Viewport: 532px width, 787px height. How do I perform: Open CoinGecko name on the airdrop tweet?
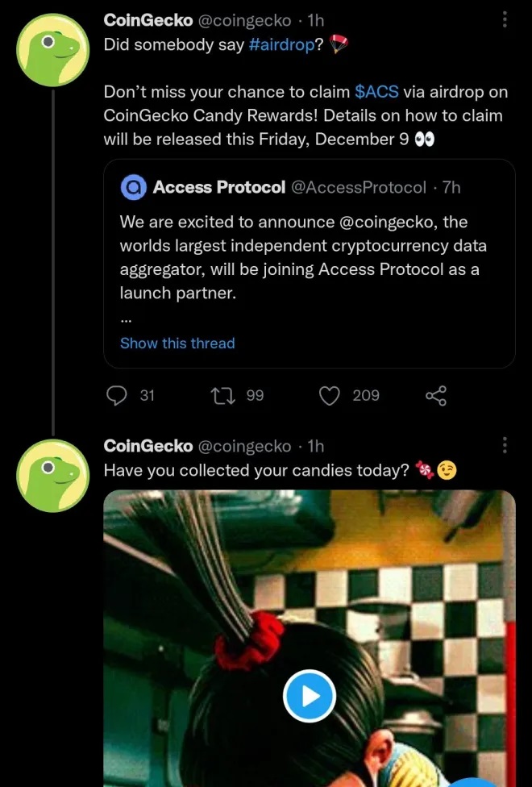point(148,21)
